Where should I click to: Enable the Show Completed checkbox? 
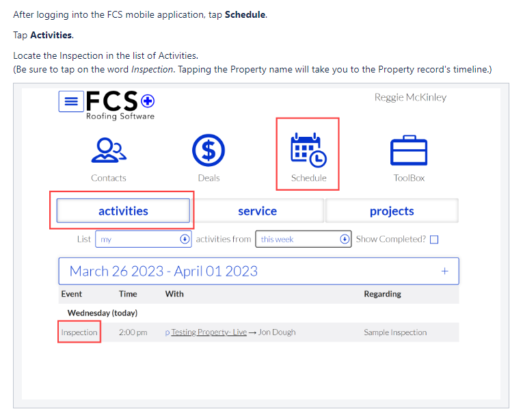pyautogui.click(x=434, y=239)
